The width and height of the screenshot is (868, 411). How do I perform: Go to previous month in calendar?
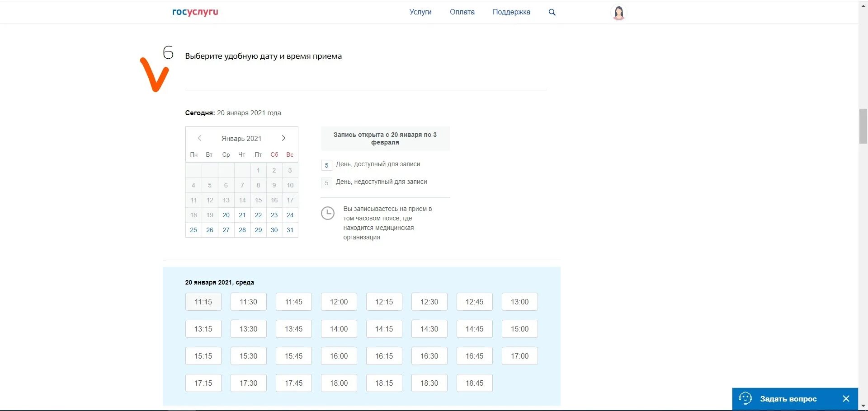(199, 138)
